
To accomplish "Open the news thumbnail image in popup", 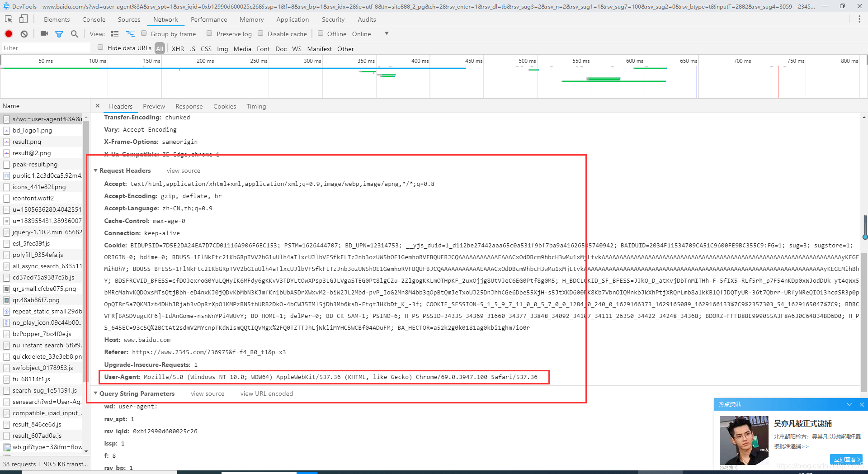I will (744, 441).
